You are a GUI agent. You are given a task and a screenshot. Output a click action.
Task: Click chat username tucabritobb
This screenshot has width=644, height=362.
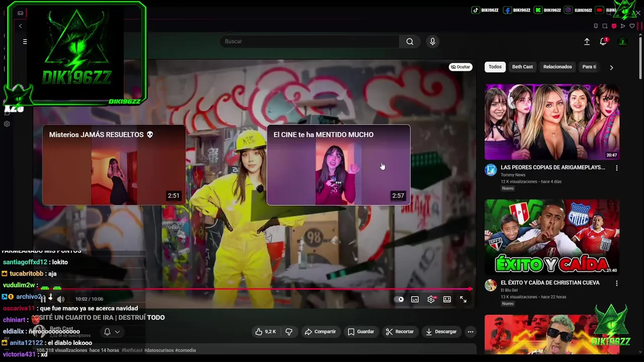(x=26, y=274)
